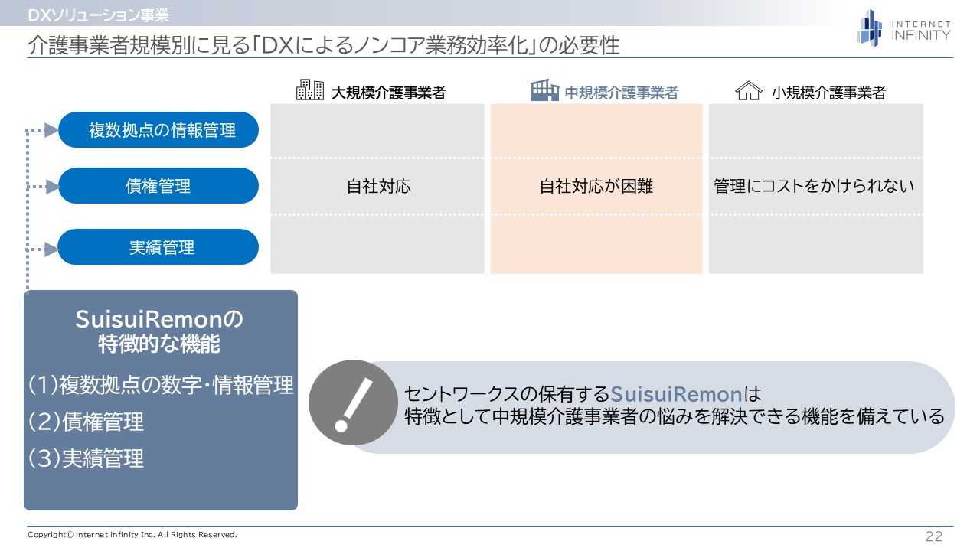Screen dimensions: 980x551
Task: Click the arrow pointing to 債権管理
Action: tap(51, 186)
